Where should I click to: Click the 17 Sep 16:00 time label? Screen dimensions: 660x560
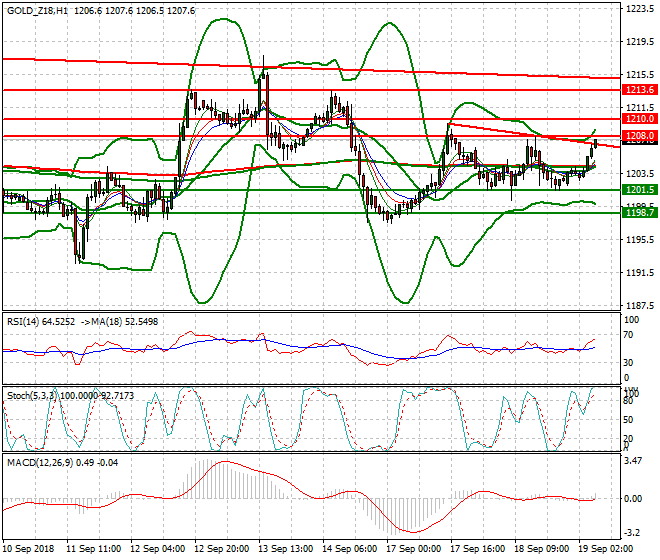(478, 549)
